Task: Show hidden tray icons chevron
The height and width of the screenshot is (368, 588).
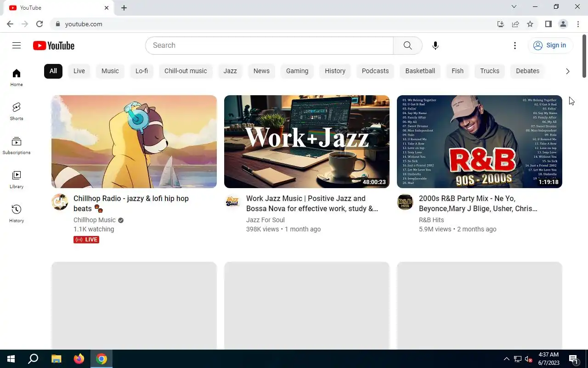Action: click(507, 359)
